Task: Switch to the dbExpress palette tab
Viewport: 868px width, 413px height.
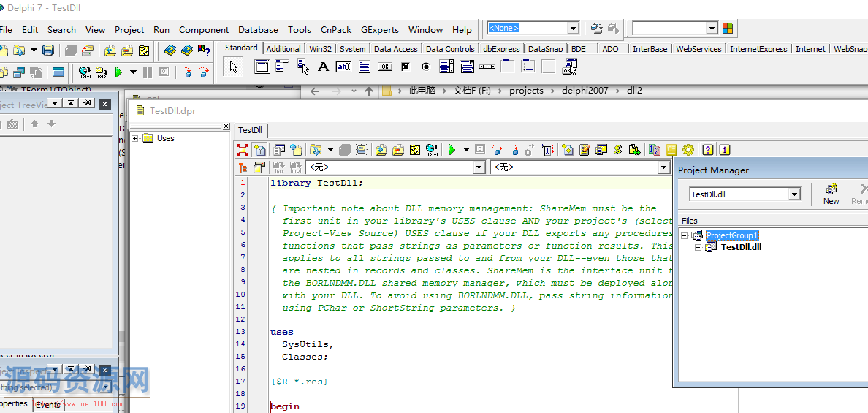Action: [x=501, y=49]
